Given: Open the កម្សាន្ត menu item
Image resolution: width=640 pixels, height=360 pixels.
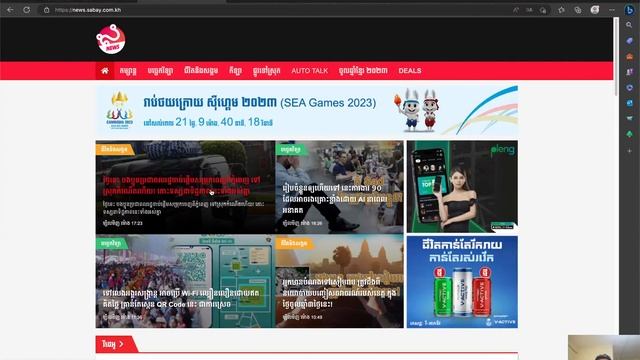Looking at the screenshot, I should click(x=128, y=71).
